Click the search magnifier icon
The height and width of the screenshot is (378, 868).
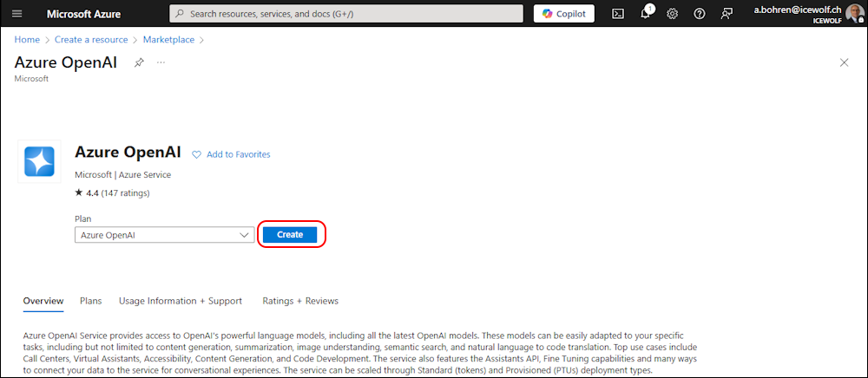point(180,14)
